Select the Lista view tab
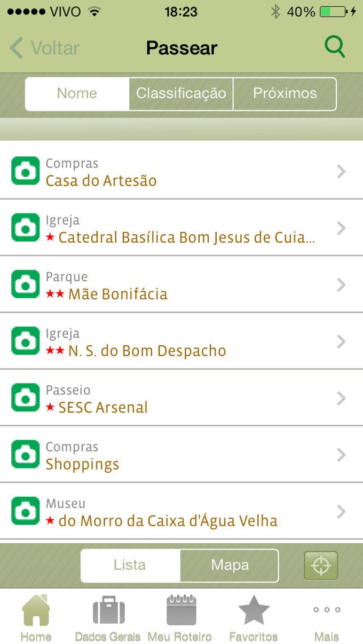The image size is (363, 644). coord(130,565)
